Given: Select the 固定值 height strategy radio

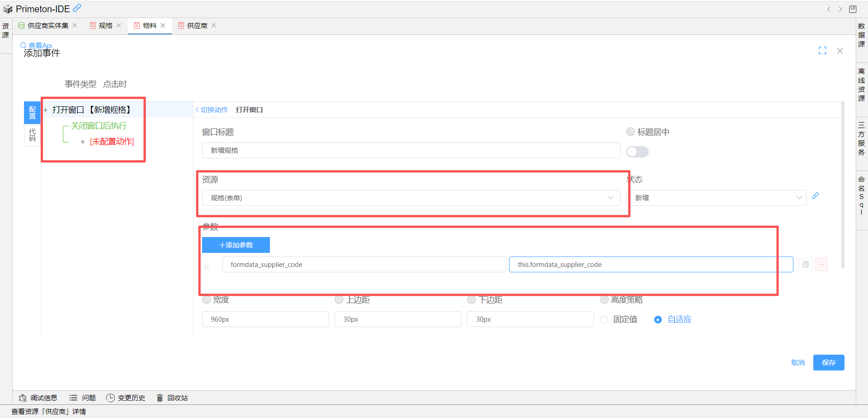Looking at the screenshot, I should coord(604,320).
